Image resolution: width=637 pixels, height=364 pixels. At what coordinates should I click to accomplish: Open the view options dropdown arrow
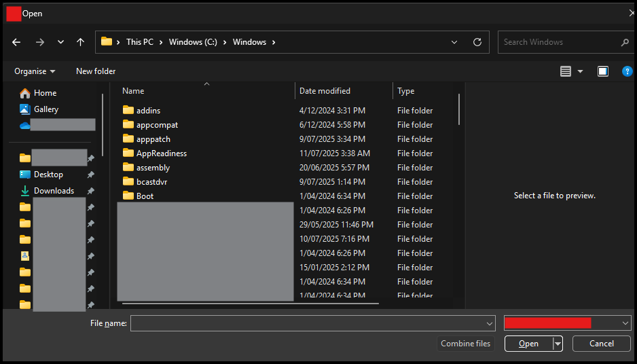pyautogui.click(x=580, y=71)
